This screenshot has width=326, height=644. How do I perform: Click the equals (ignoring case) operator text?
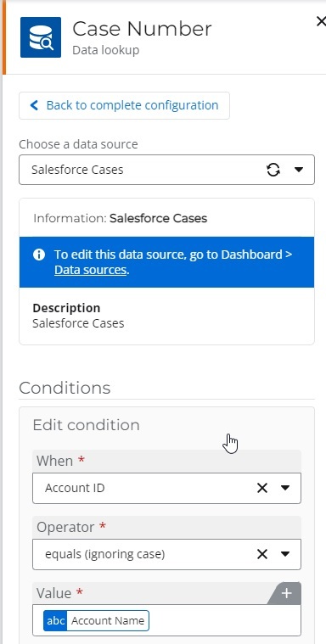[x=104, y=554]
